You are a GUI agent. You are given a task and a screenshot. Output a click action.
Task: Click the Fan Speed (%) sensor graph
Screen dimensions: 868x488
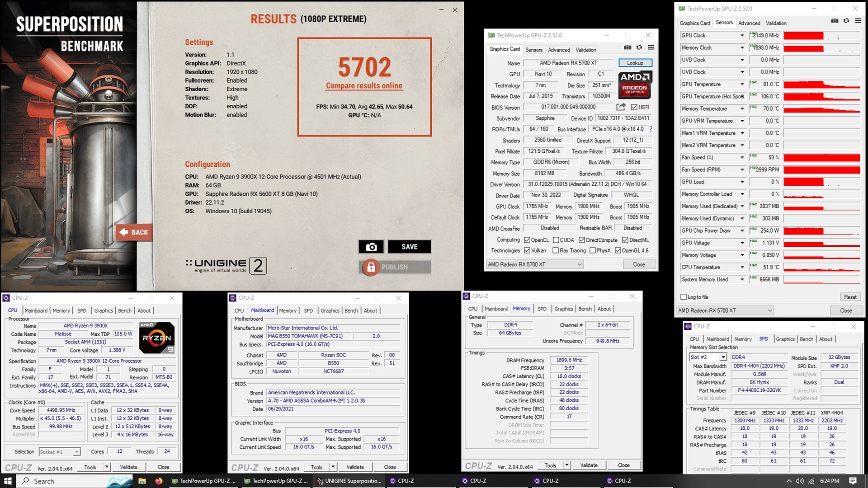coord(821,157)
